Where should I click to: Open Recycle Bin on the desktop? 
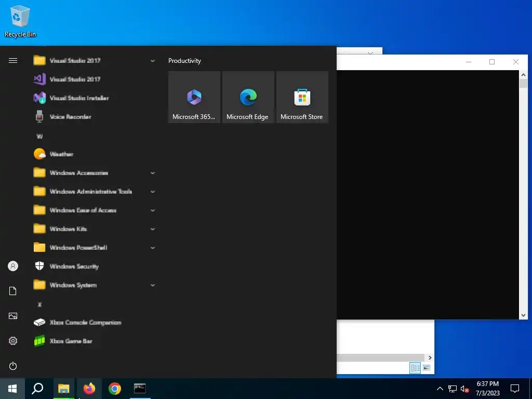point(20,21)
